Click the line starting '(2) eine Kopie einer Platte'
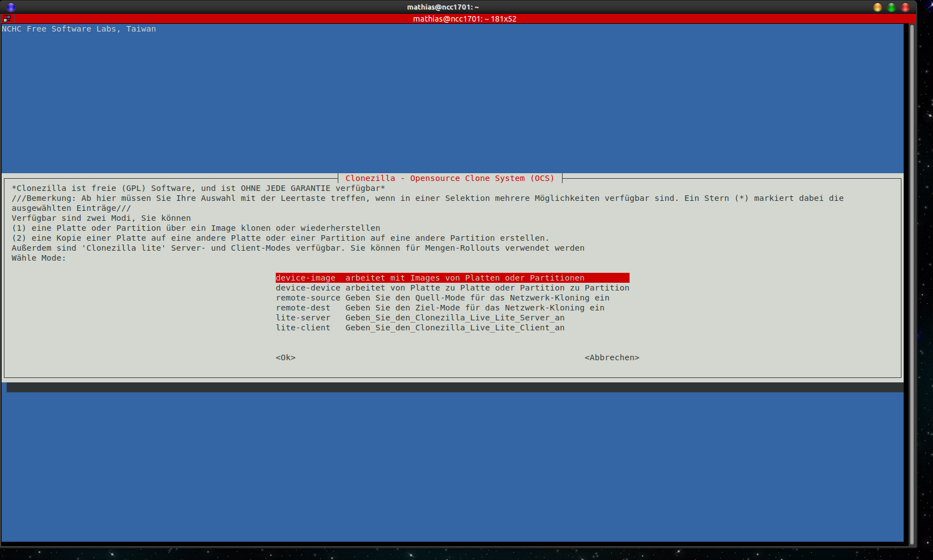The width and height of the screenshot is (933, 560). pos(280,238)
